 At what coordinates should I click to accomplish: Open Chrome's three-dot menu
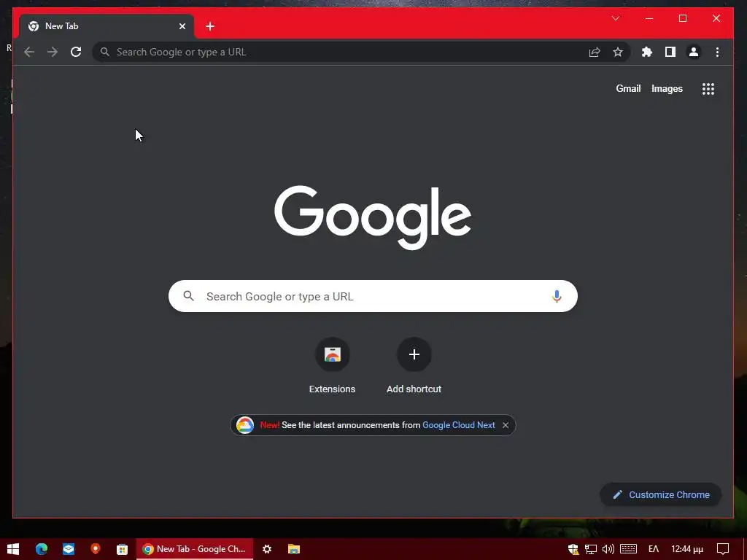(x=718, y=52)
